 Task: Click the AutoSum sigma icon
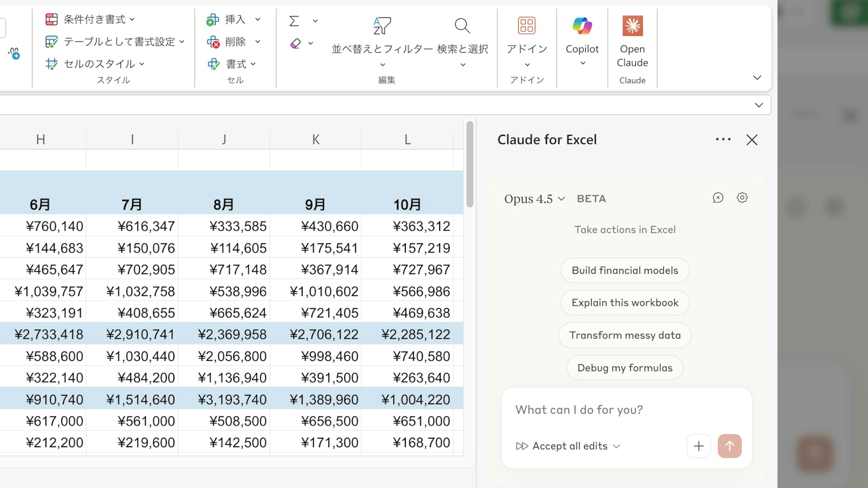click(294, 21)
